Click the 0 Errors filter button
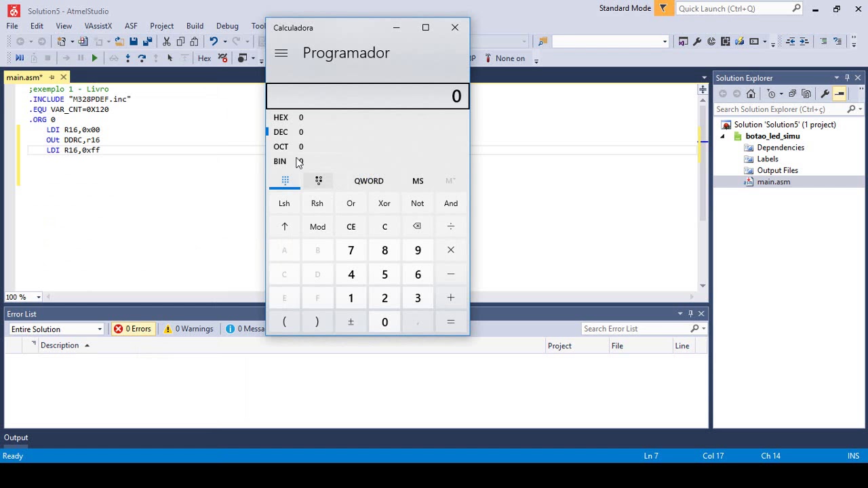The width and height of the screenshot is (868, 488). tap(133, 329)
